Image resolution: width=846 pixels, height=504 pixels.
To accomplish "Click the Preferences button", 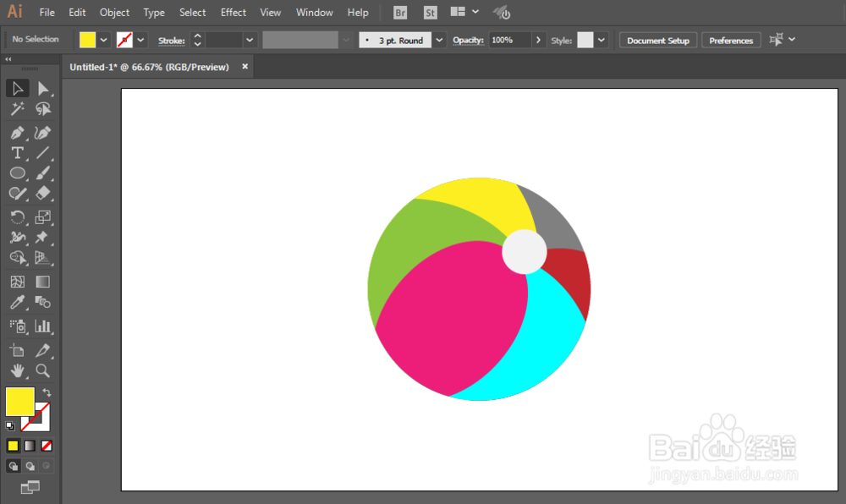I will click(731, 41).
